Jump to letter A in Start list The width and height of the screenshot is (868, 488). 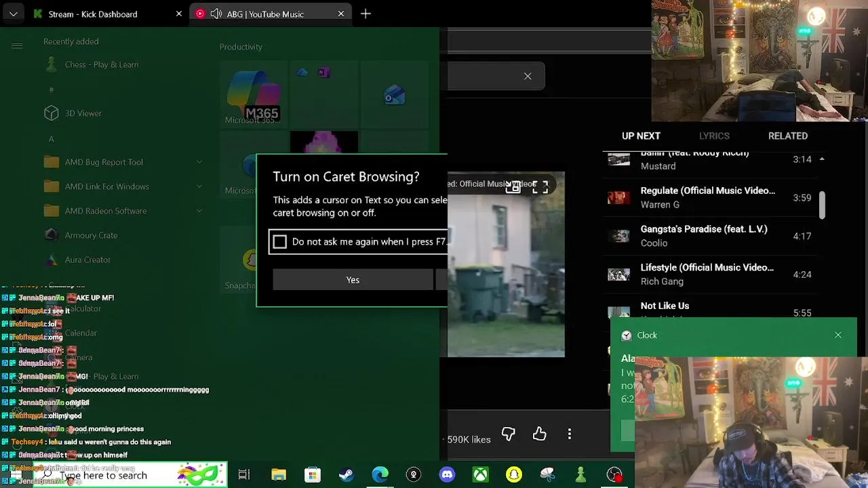tap(51, 139)
